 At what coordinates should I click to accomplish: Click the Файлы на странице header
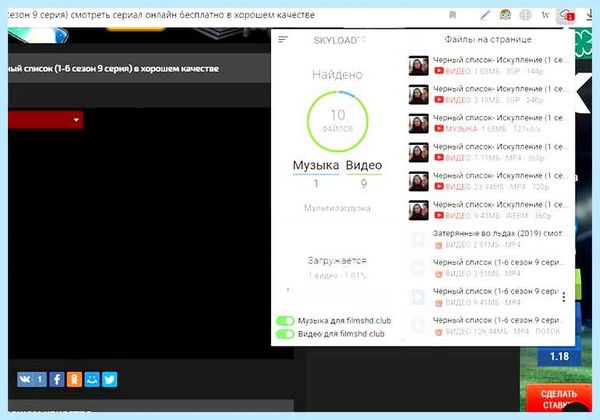point(488,39)
